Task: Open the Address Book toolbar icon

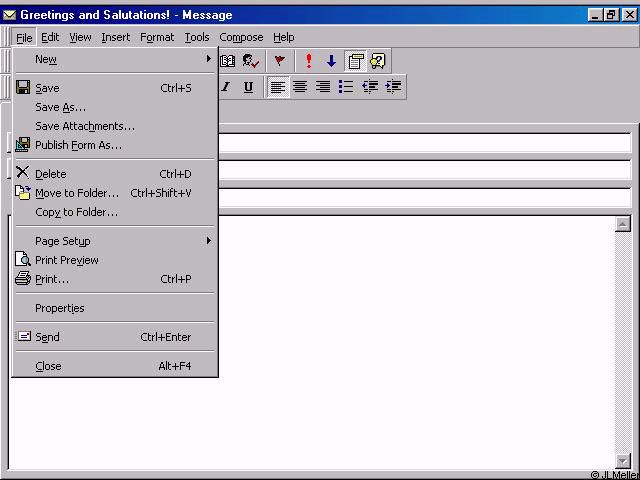Action: click(228, 61)
